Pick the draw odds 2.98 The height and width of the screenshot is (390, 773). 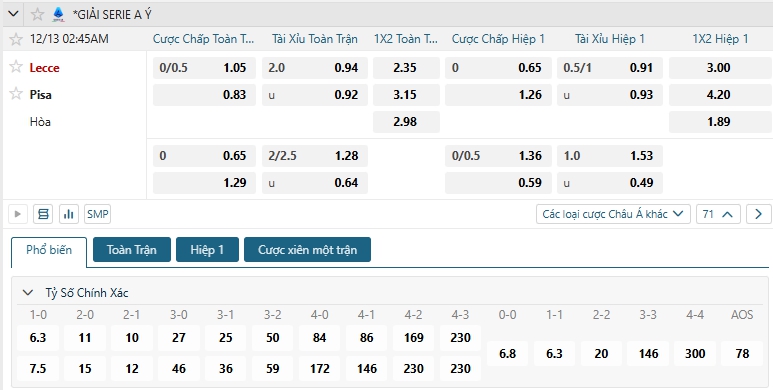[x=406, y=122]
